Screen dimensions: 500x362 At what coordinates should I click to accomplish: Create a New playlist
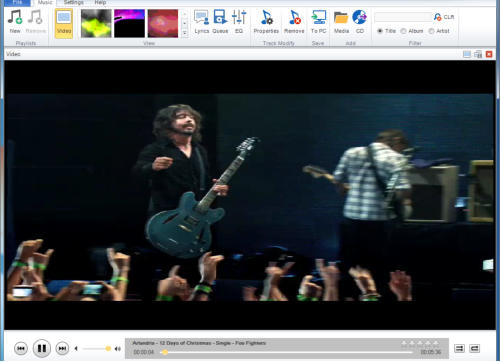pos(15,22)
